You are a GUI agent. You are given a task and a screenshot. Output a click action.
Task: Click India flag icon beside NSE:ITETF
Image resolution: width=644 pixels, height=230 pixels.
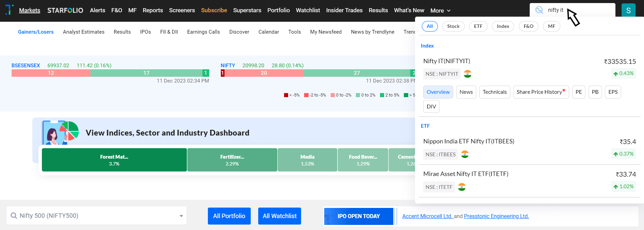pyautogui.click(x=462, y=187)
